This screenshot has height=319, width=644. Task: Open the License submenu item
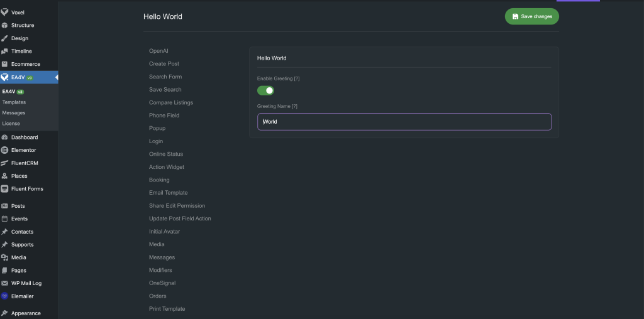[11, 124]
